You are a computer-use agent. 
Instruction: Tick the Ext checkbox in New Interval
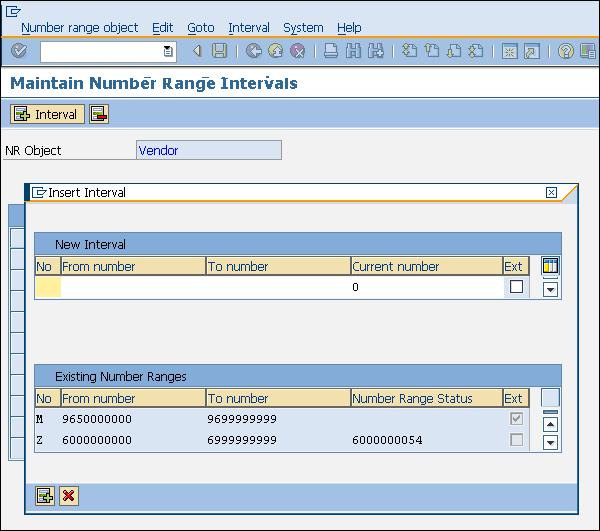516,287
